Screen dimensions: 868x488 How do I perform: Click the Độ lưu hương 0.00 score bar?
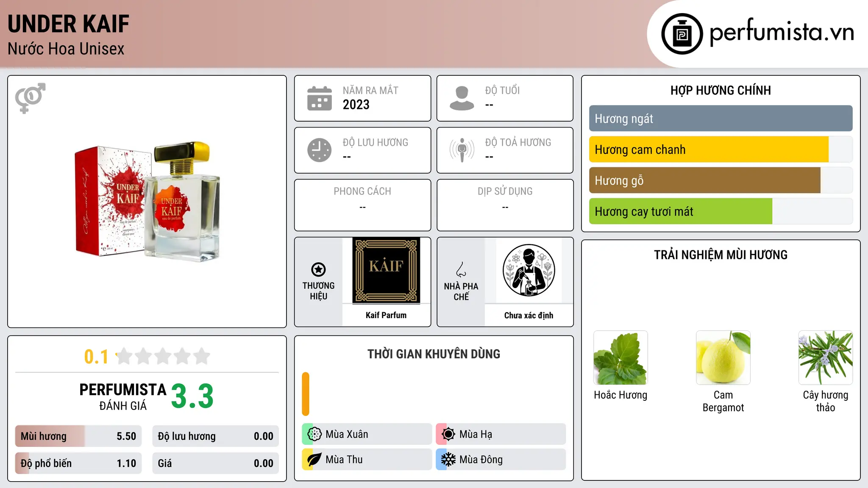click(x=215, y=436)
